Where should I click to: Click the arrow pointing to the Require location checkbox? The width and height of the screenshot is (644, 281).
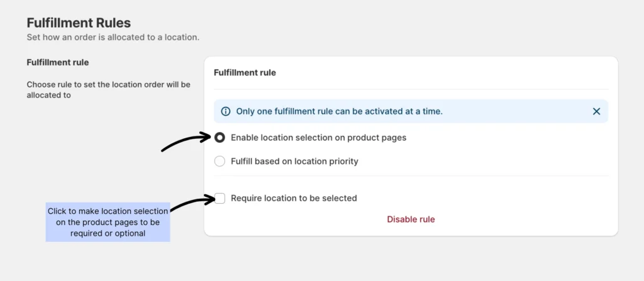pyautogui.click(x=192, y=201)
